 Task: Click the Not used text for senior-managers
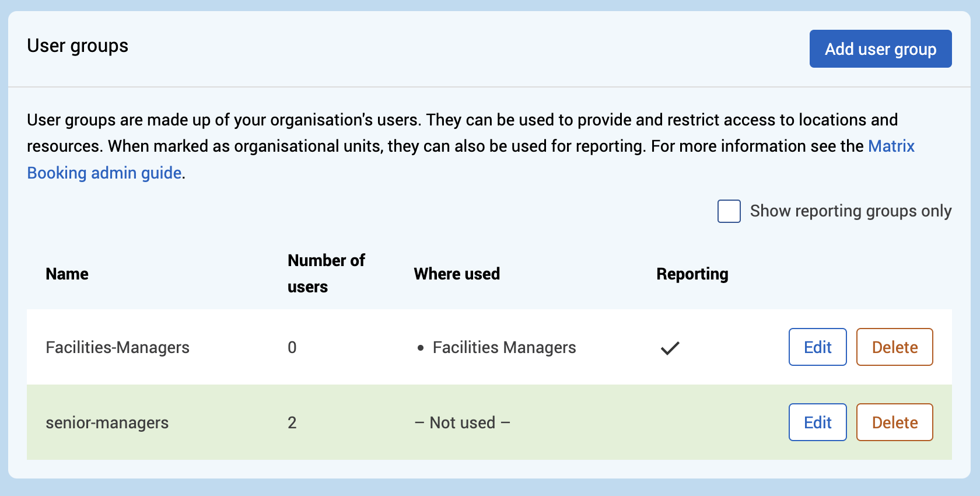pyautogui.click(x=462, y=423)
